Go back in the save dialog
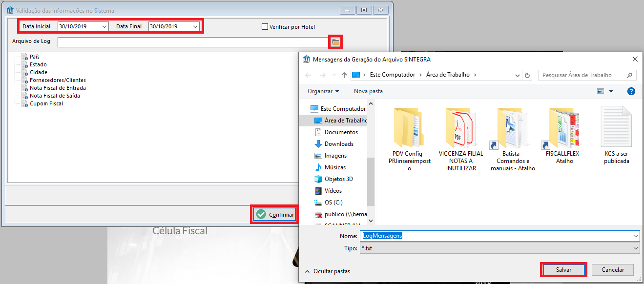644x284 pixels. click(x=308, y=75)
